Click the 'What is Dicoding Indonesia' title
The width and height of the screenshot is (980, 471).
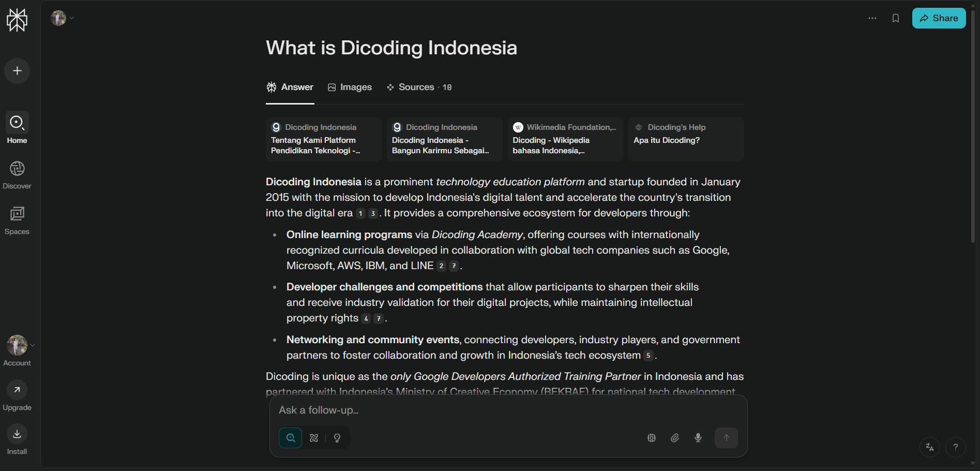coord(391,48)
